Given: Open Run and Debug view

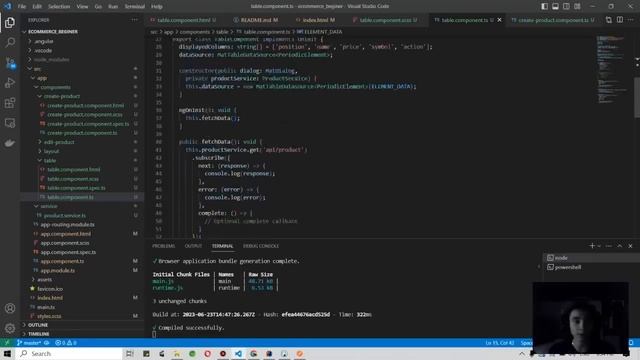Looking at the screenshot, I should pos(10,82).
